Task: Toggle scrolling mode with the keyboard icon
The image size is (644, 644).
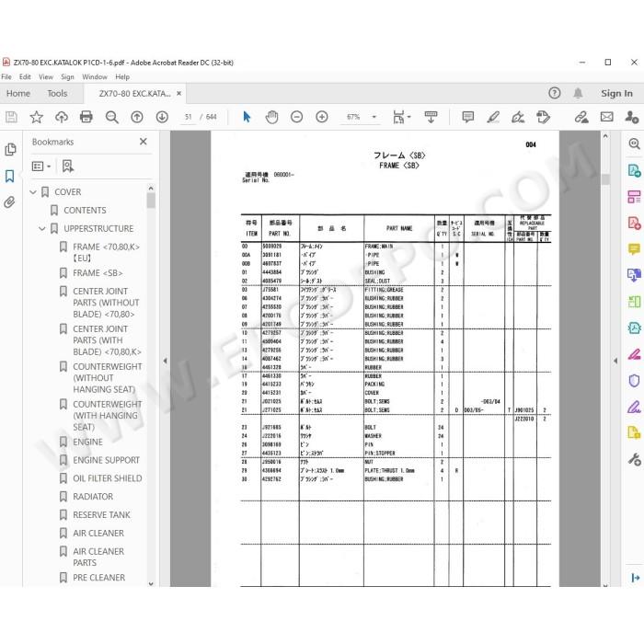Action: click(431, 117)
